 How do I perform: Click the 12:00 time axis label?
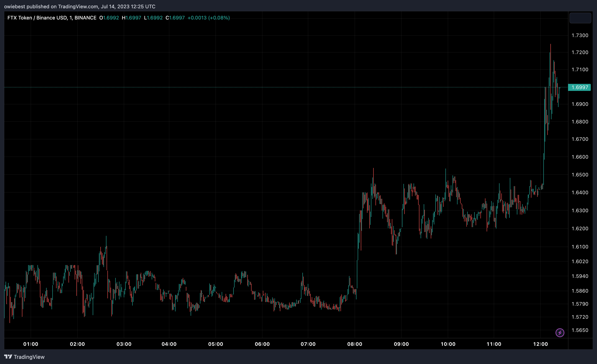point(540,344)
